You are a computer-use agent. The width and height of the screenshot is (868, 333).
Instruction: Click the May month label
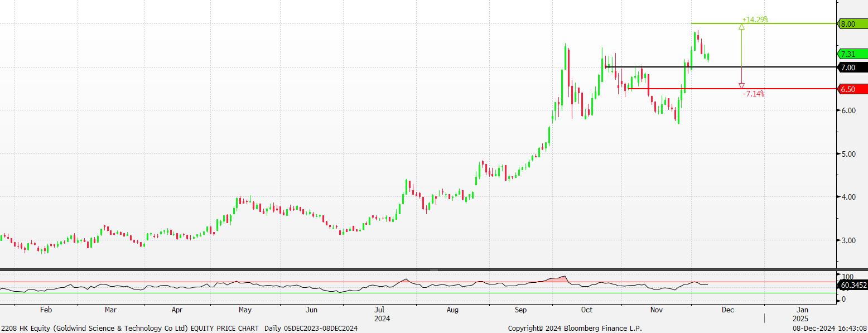click(x=245, y=310)
